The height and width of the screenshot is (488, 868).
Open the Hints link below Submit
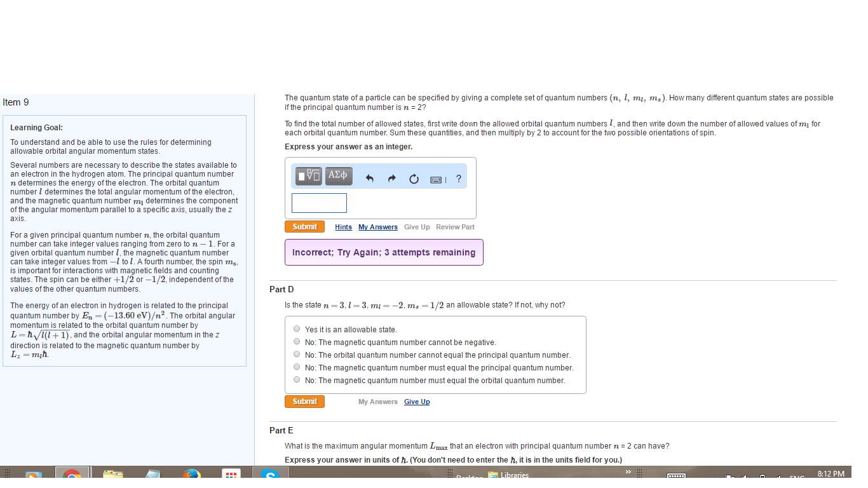[x=343, y=227]
